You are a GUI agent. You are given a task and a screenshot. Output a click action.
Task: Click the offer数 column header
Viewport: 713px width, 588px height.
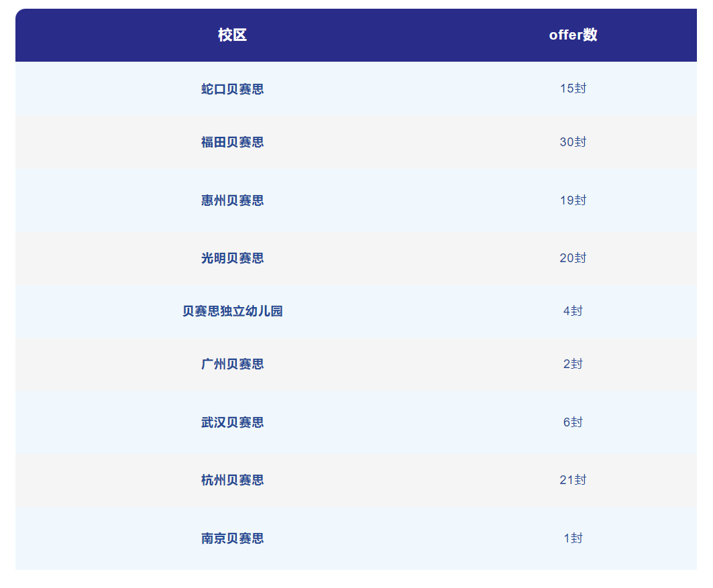coord(573,36)
